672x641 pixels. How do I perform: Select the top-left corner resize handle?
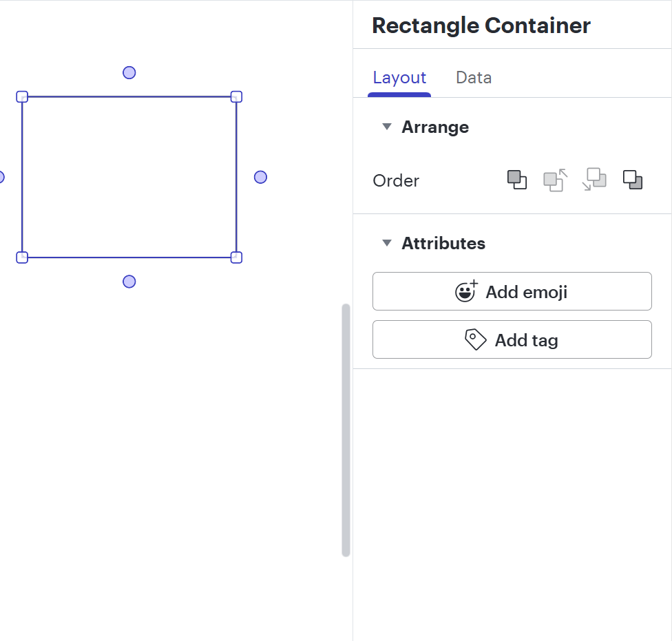click(x=22, y=97)
